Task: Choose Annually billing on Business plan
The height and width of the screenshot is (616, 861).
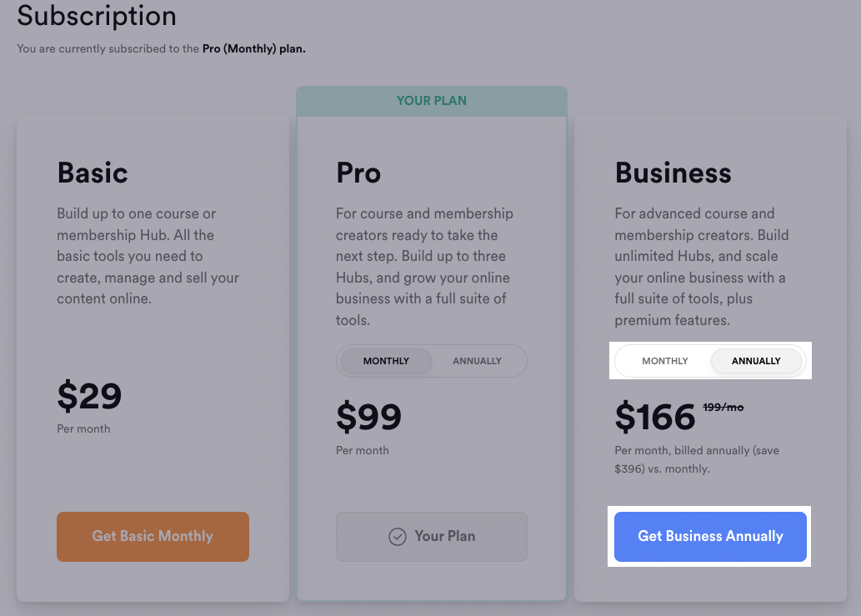Action: tap(756, 361)
